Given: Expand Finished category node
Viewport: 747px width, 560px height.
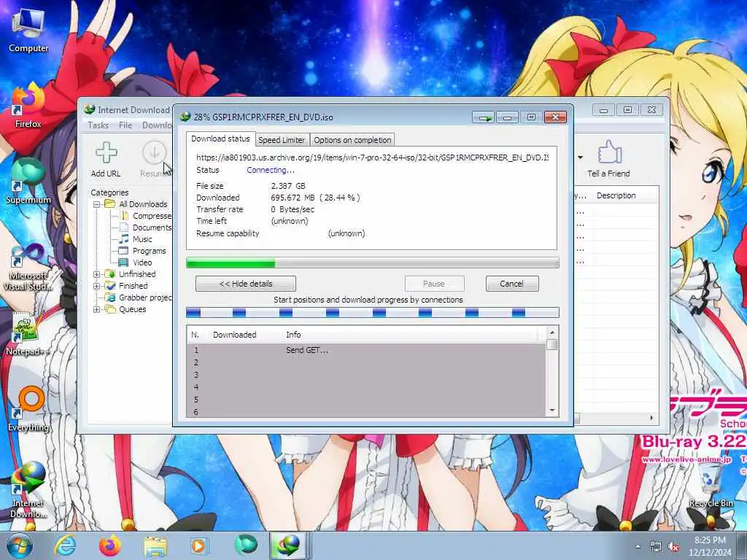Looking at the screenshot, I should coord(97,286).
